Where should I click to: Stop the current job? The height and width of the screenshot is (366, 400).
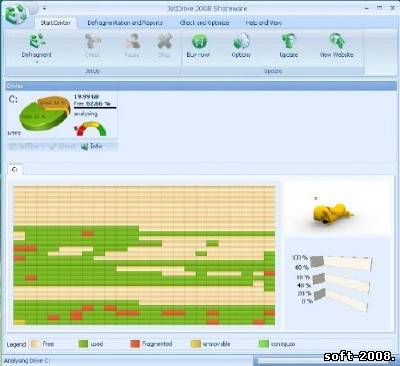[164, 41]
